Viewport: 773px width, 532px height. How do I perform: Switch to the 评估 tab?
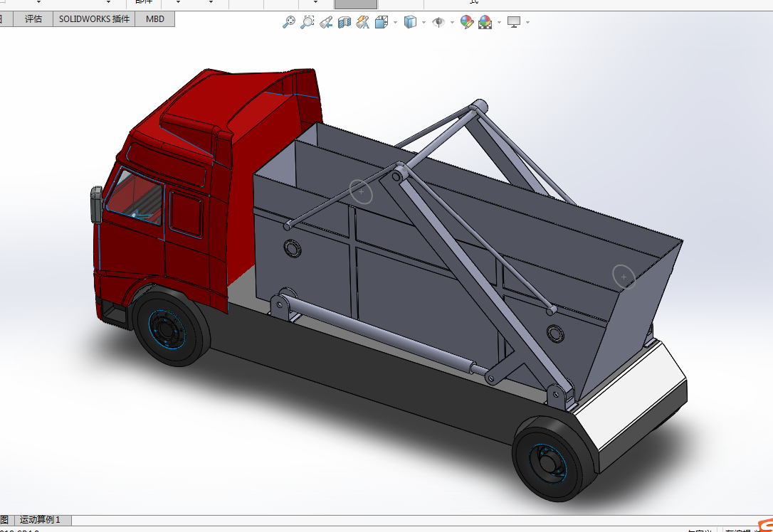(33, 19)
